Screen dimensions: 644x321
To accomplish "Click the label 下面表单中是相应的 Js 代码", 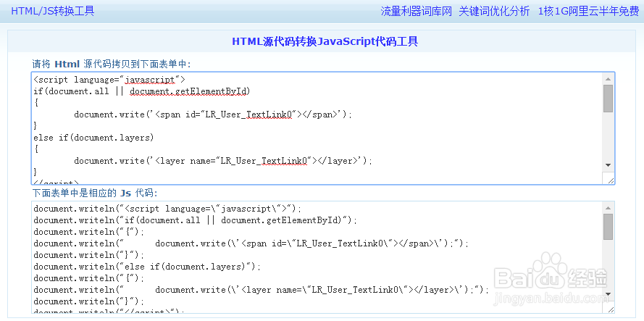I will coord(95,193).
